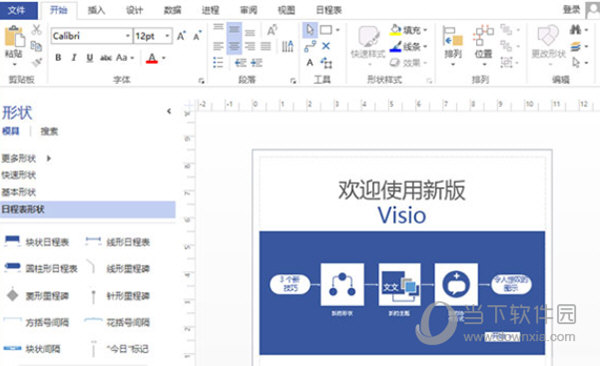The height and width of the screenshot is (366, 600).
Task: Select the 日程表形状 stencil
Action: point(88,209)
